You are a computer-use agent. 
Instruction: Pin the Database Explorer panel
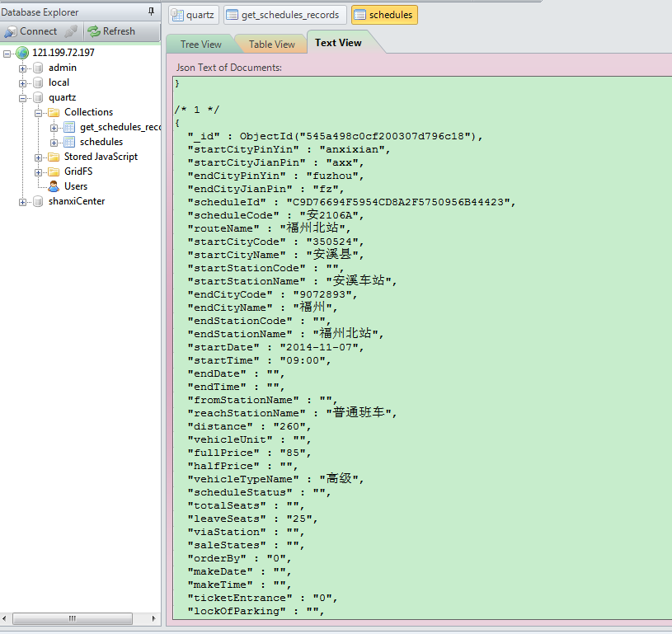(x=151, y=12)
